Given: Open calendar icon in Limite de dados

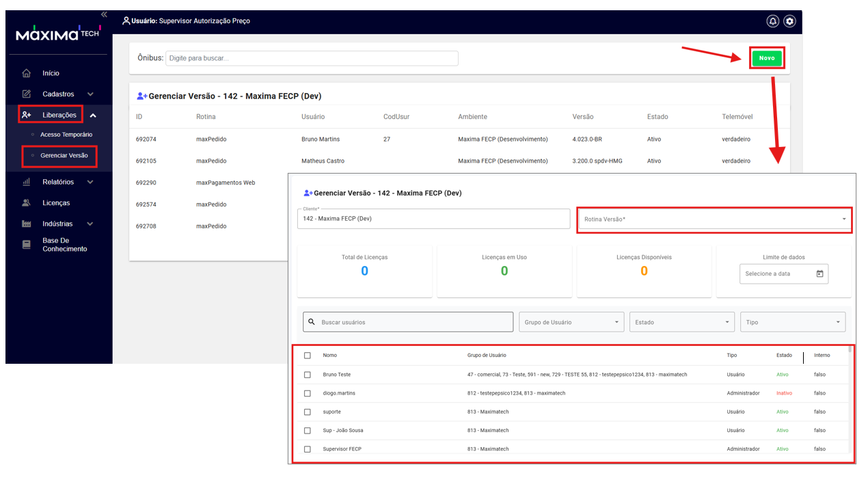Looking at the screenshot, I should tap(819, 274).
